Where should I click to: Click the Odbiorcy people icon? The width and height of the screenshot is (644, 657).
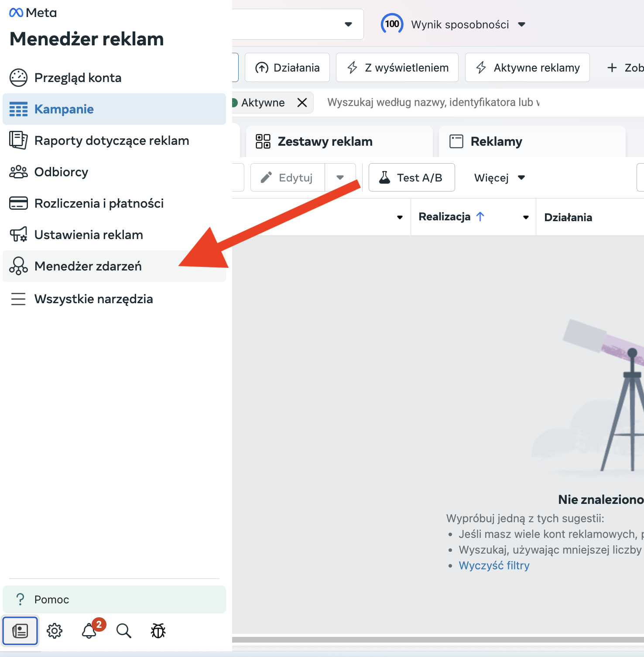tap(18, 172)
